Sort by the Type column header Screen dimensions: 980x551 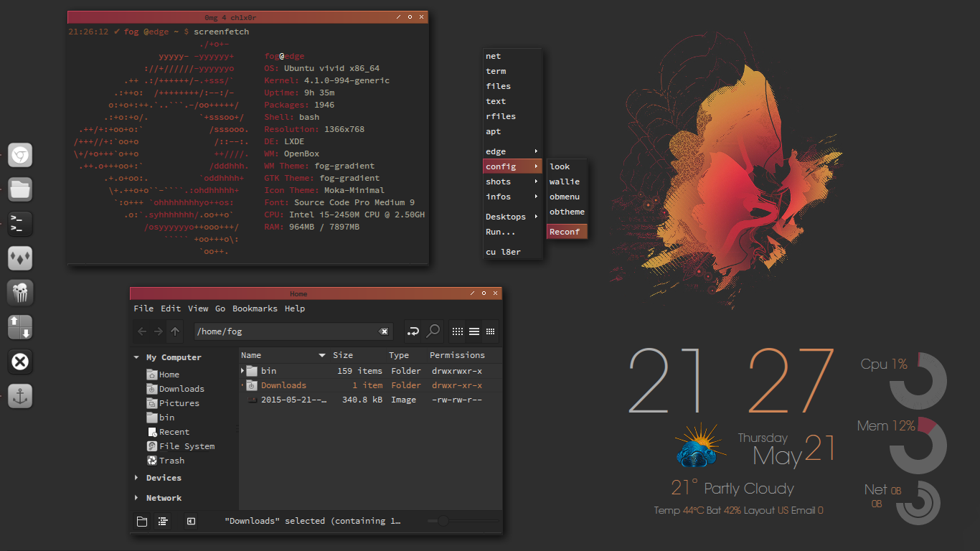(x=406, y=355)
